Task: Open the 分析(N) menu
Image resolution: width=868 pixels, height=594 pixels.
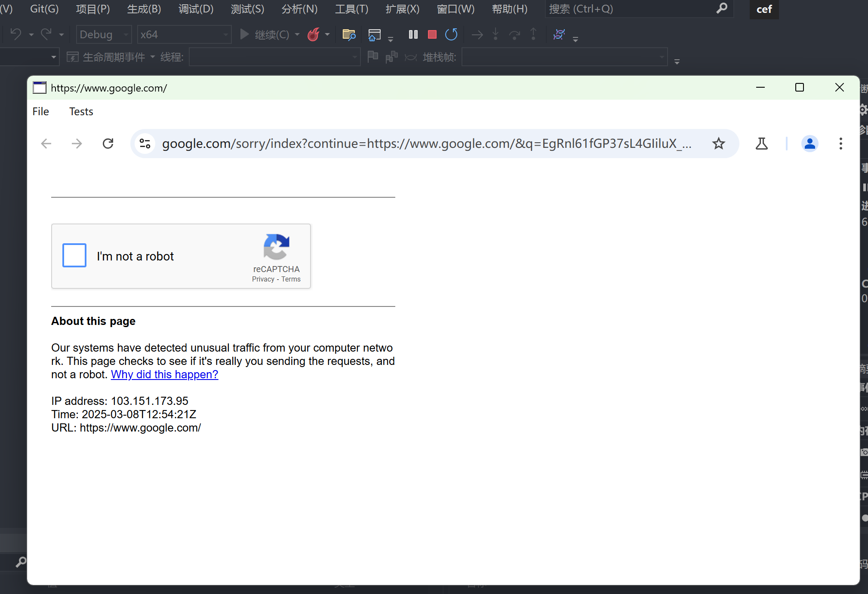Action: pos(299,9)
